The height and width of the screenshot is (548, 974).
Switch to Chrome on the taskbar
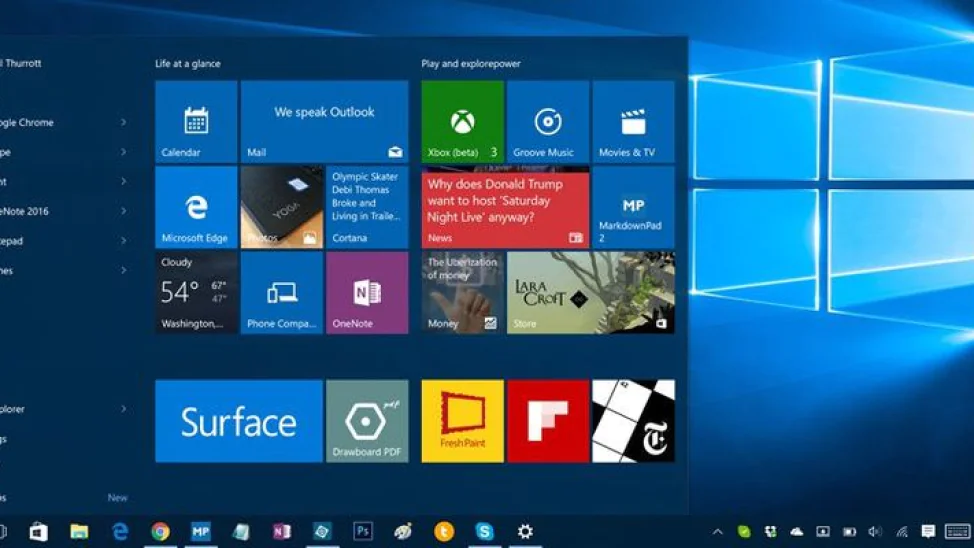(160, 532)
